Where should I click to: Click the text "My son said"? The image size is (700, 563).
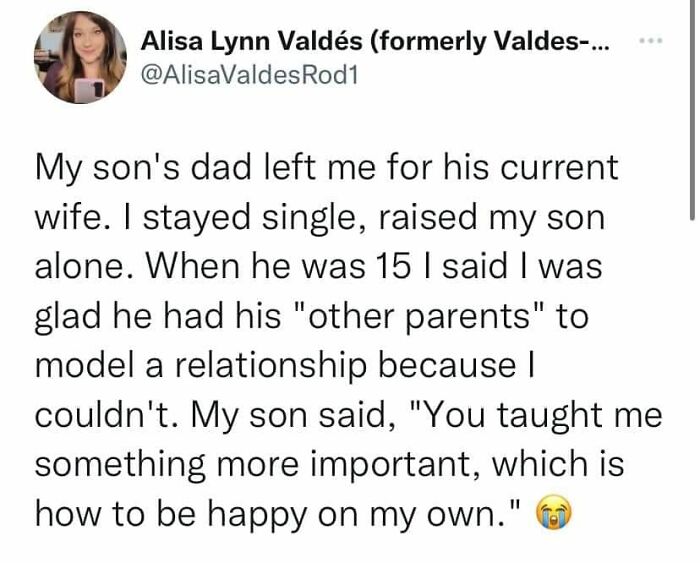(289, 415)
